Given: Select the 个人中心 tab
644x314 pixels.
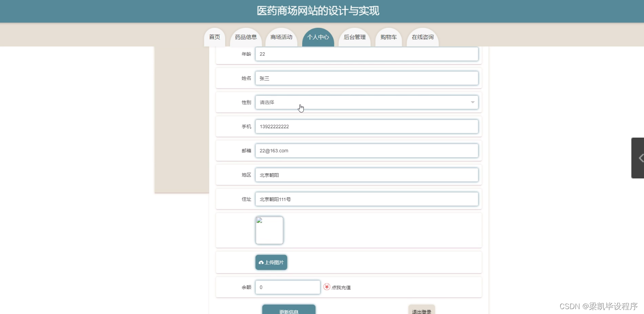Looking at the screenshot, I should click(318, 37).
